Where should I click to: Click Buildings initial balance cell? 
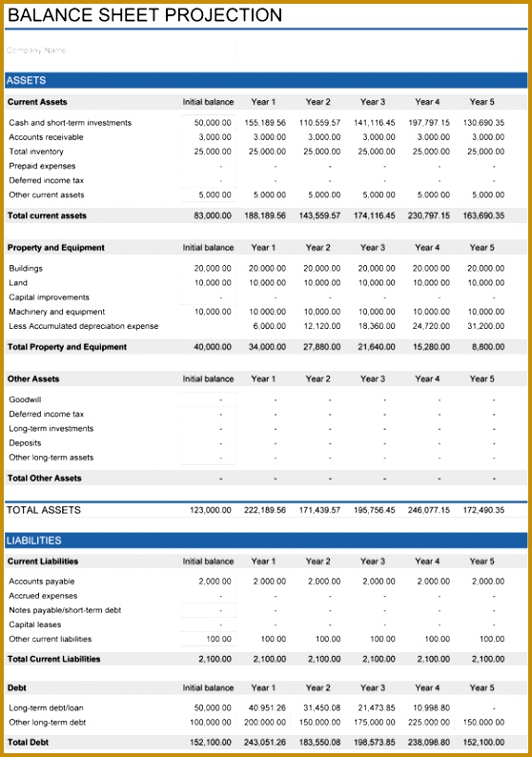[x=209, y=269]
